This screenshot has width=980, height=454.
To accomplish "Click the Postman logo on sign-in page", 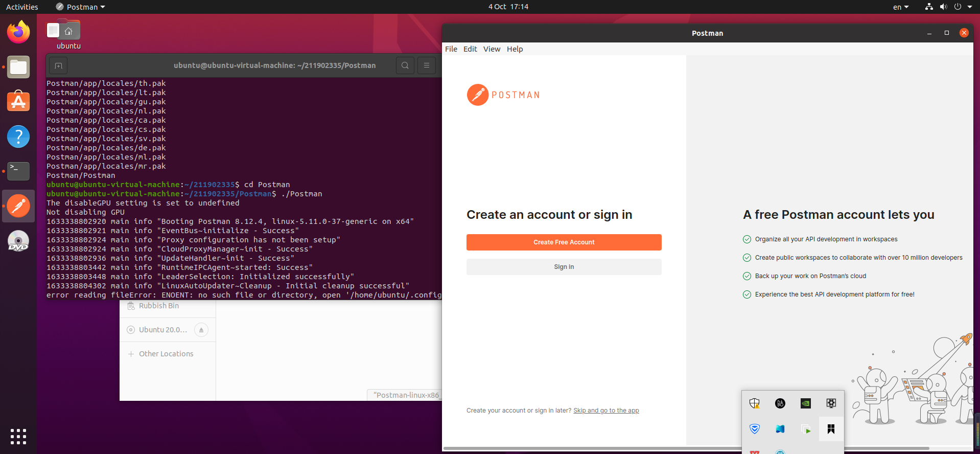I will coord(503,95).
